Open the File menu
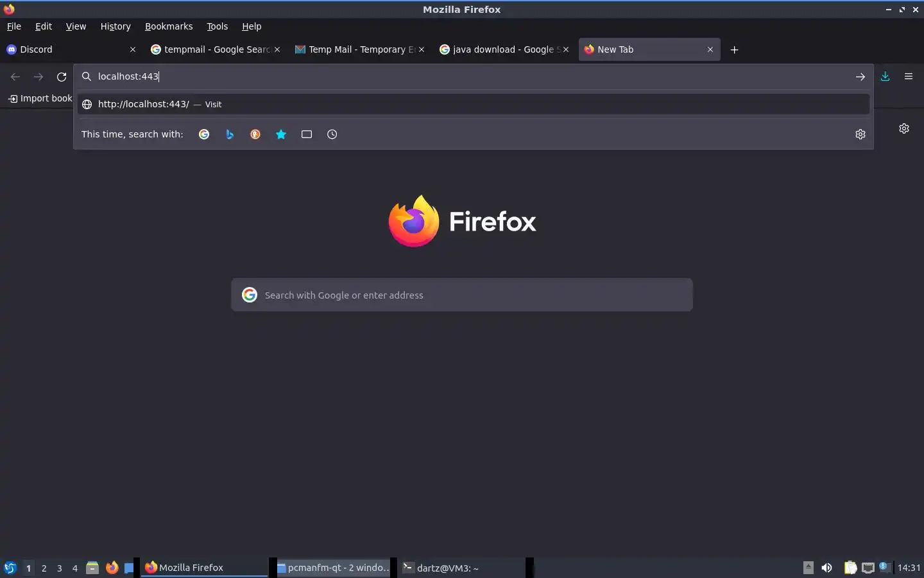 (x=13, y=26)
